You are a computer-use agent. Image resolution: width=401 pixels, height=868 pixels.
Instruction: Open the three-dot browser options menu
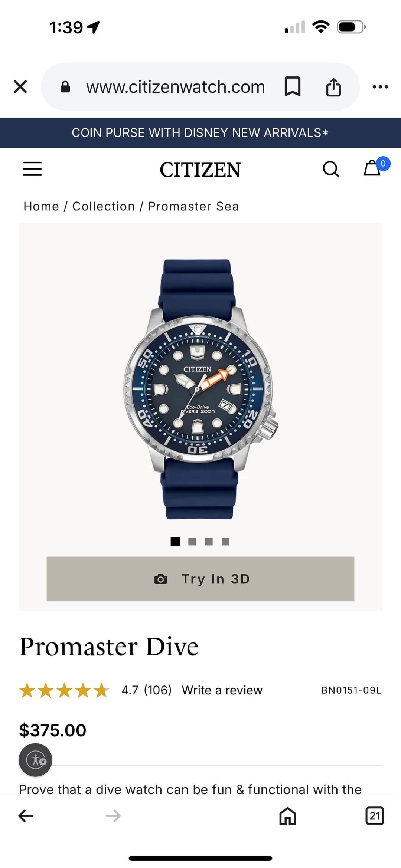pos(381,87)
